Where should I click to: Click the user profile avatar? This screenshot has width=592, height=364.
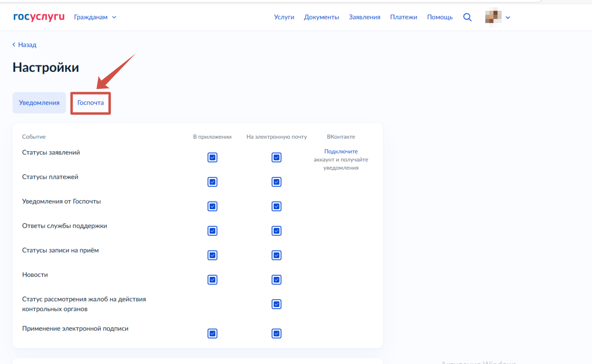493,17
